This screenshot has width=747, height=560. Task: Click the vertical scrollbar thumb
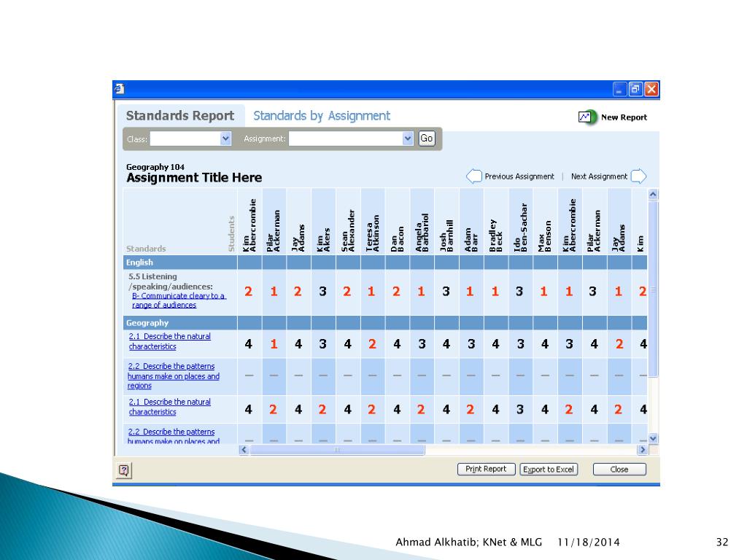tap(653, 289)
